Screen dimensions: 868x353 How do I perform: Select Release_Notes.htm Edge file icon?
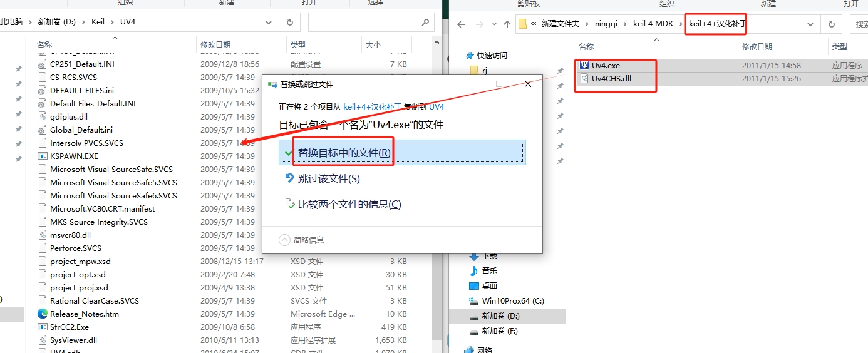pos(42,314)
